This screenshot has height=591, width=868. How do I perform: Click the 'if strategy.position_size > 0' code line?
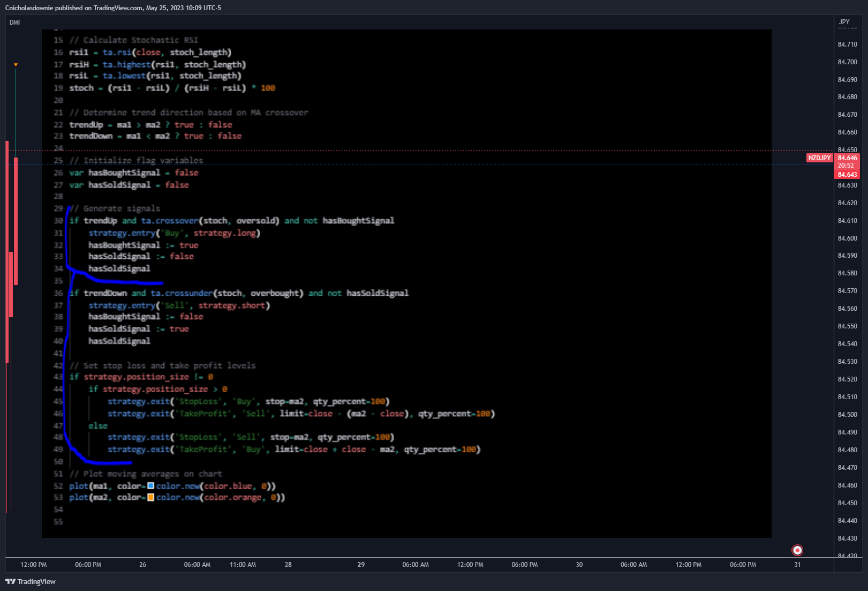click(158, 389)
